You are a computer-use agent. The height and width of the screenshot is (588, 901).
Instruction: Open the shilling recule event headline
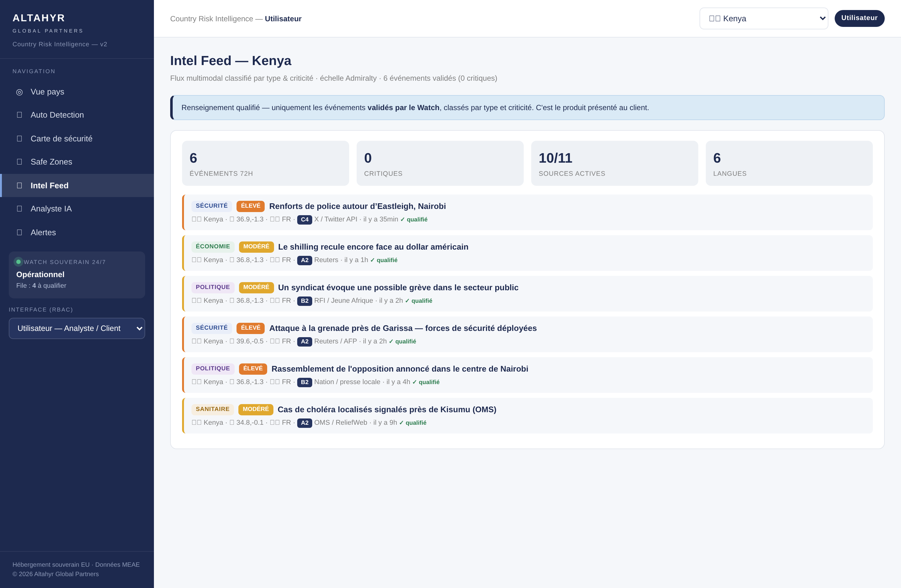coord(373,247)
